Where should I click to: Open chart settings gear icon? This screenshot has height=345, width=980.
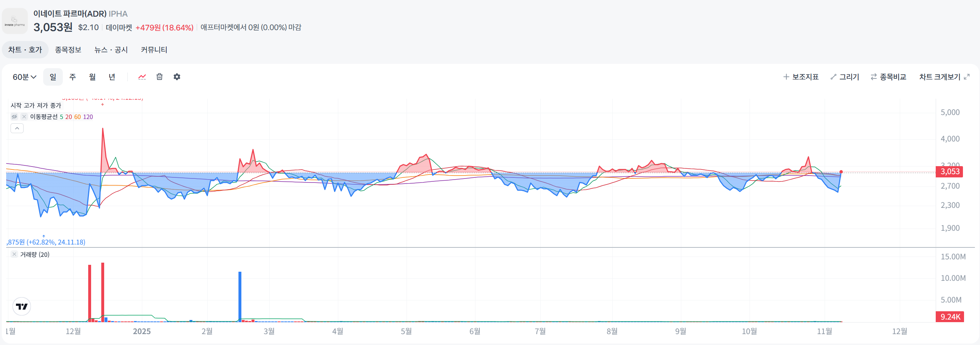(177, 77)
